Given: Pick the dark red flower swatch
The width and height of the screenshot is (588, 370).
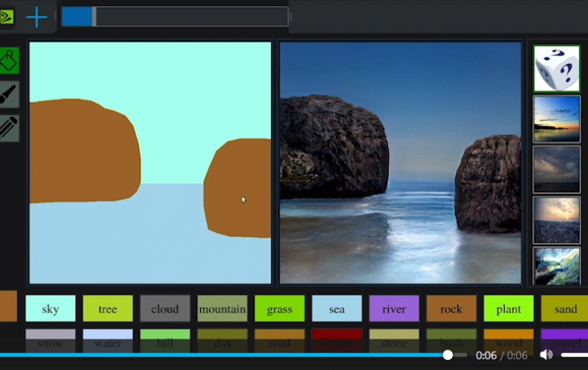Looking at the screenshot, I should [x=337, y=340].
